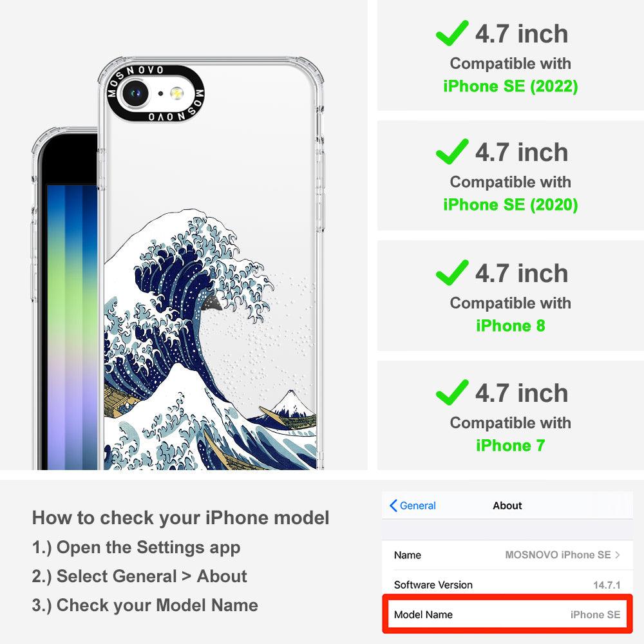Image resolution: width=644 pixels, height=644 pixels.
Task: Click the iPhone 7 green label
Action: 511,445
